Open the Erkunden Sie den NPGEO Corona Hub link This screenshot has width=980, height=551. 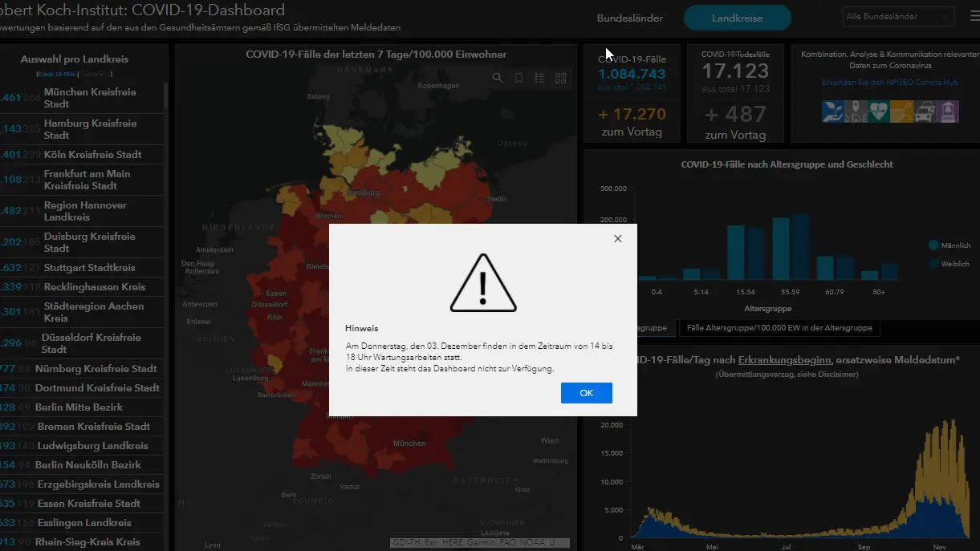pos(889,83)
